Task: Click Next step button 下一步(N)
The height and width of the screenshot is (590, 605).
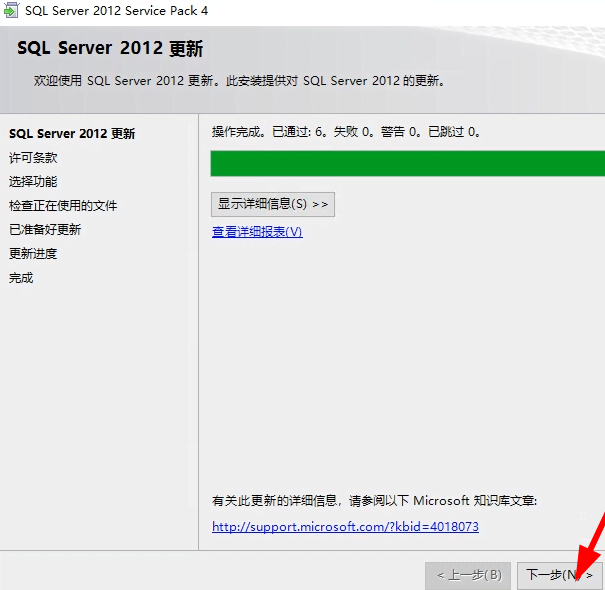Action: coord(559,576)
